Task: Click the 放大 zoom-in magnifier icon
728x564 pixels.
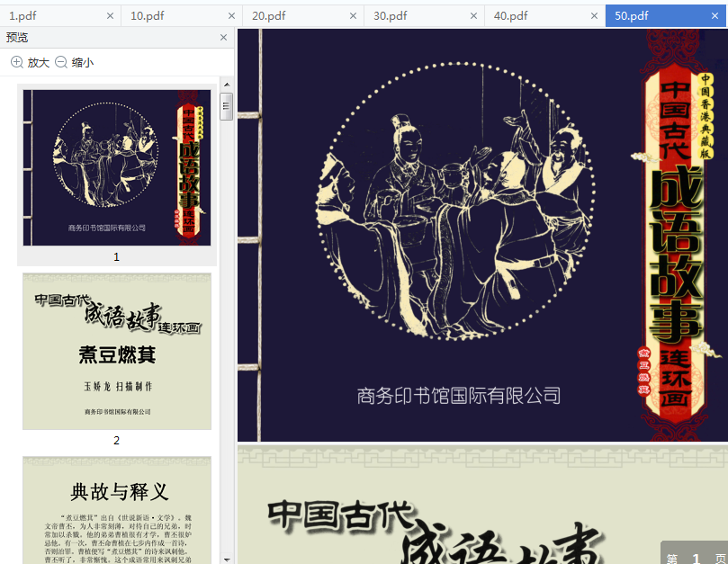Action: click(x=17, y=62)
